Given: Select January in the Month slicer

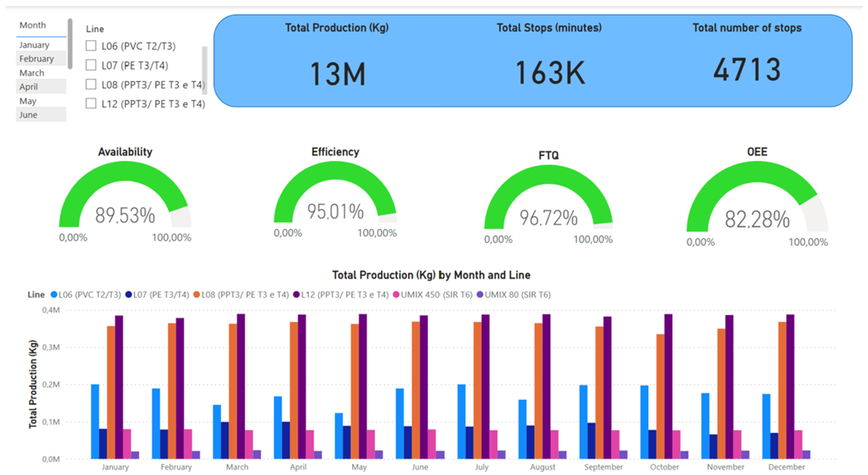Looking at the screenshot, I should coord(34,45).
